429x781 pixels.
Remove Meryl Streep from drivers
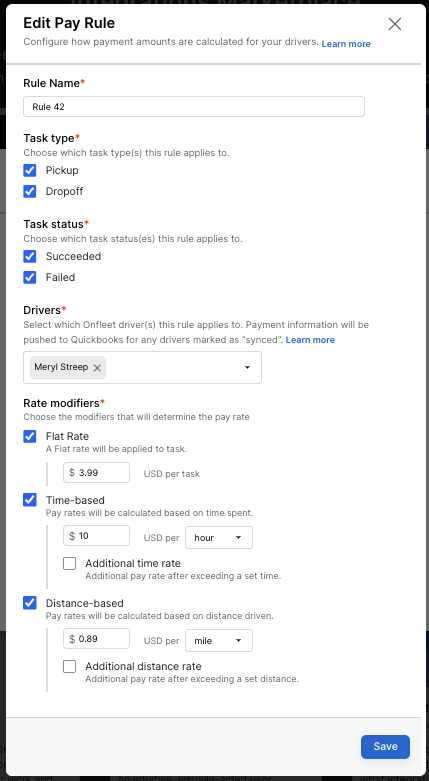(97, 368)
